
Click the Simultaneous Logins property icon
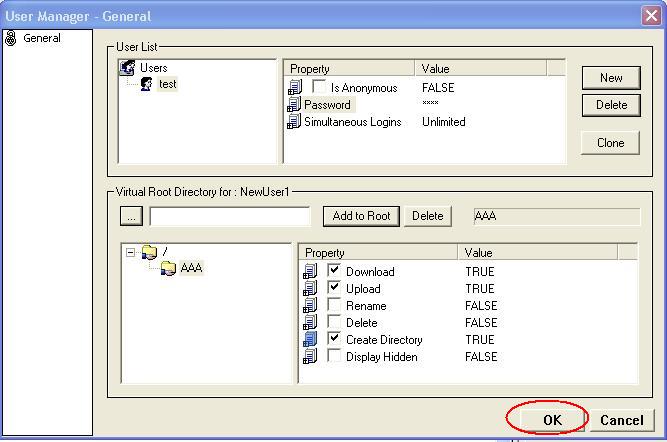coord(294,122)
